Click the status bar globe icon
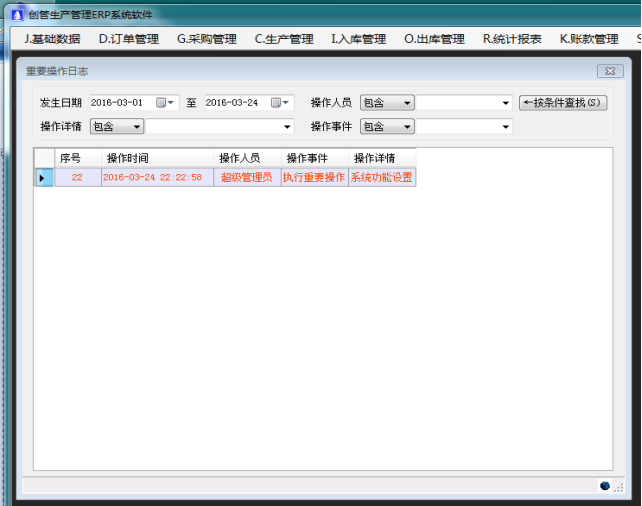Image resolution: width=642 pixels, height=506 pixels. (605, 485)
